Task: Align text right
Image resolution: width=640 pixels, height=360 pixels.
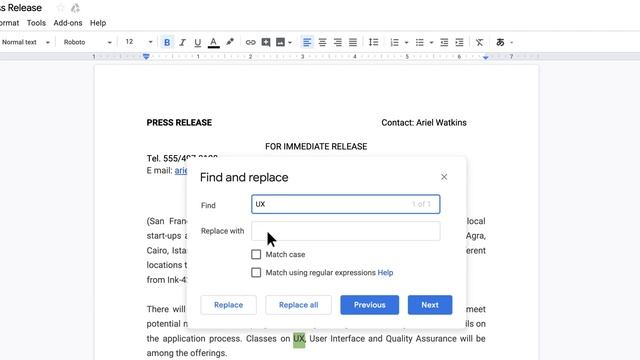Action: coord(338,42)
